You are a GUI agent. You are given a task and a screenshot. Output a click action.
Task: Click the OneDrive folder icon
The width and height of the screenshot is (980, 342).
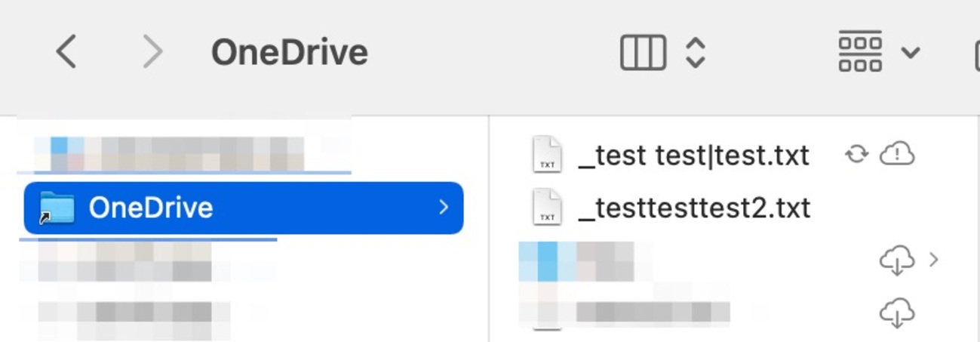57,208
